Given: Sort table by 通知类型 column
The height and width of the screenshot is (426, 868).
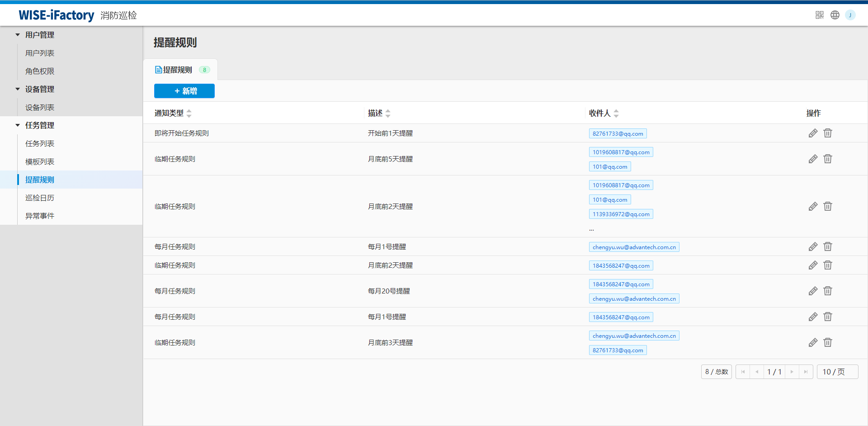Looking at the screenshot, I should tap(189, 113).
